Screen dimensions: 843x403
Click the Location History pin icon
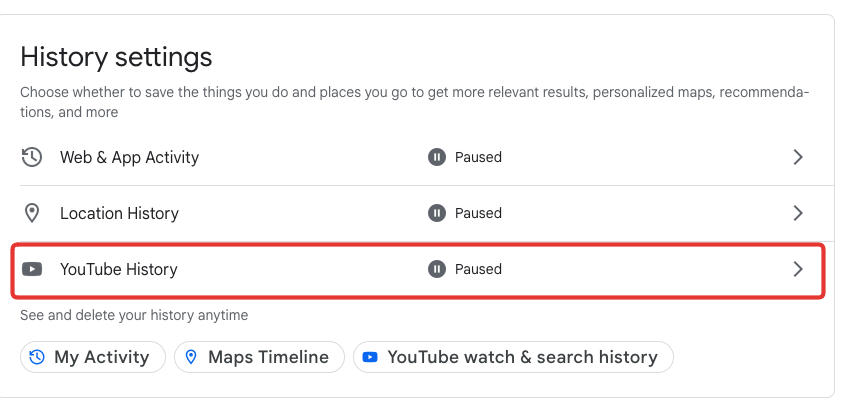click(x=32, y=213)
